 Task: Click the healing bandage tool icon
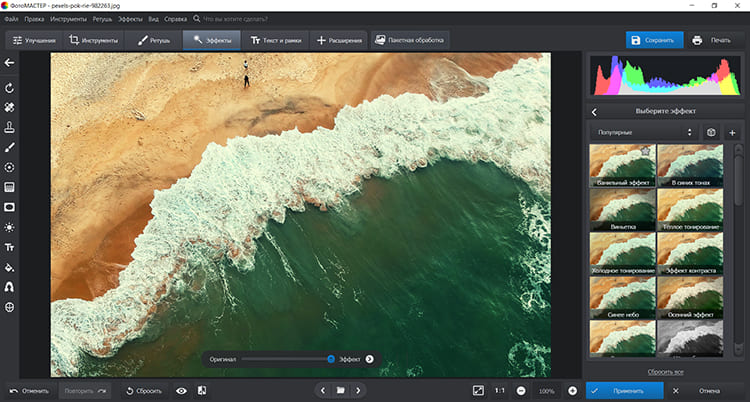coord(9,106)
